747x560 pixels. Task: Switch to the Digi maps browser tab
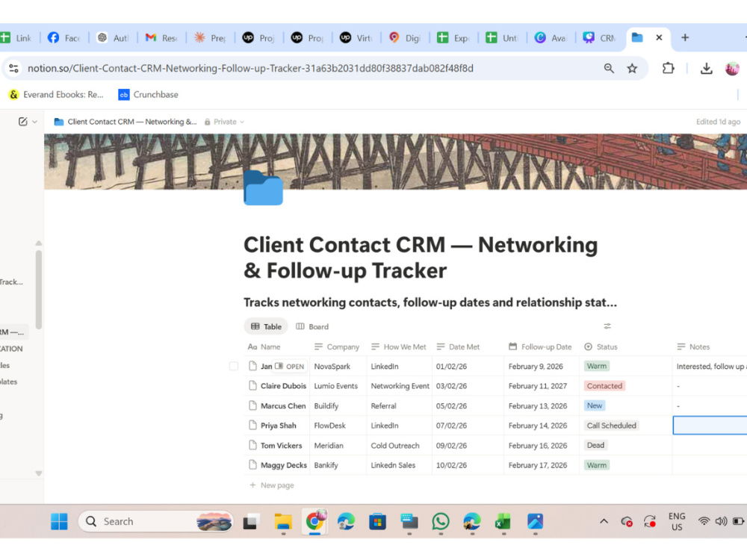[x=405, y=37]
